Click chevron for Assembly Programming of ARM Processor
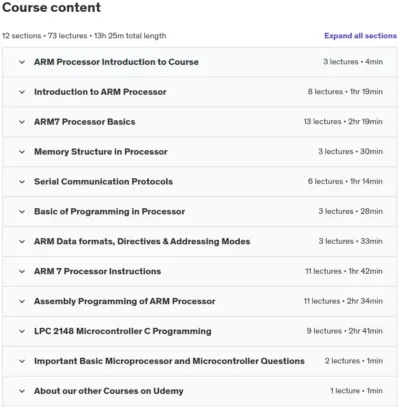This screenshot has width=400, height=408. tap(22, 302)
